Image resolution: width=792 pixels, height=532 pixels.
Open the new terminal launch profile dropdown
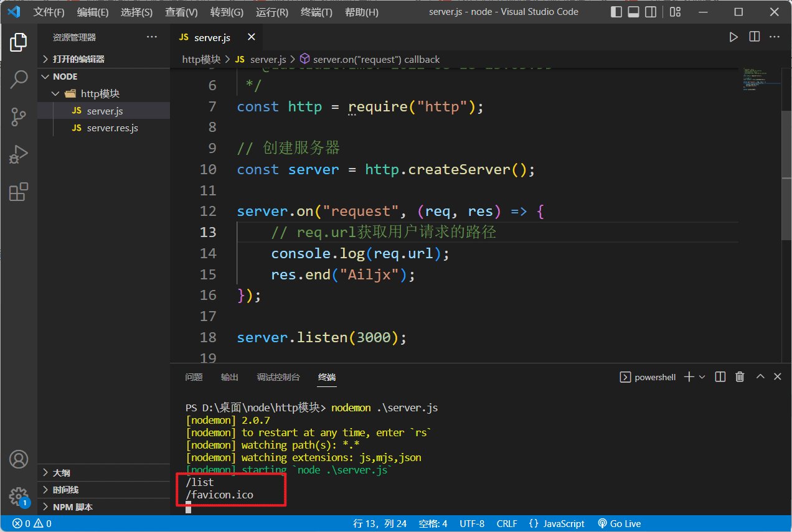click(x=702, y=377)
